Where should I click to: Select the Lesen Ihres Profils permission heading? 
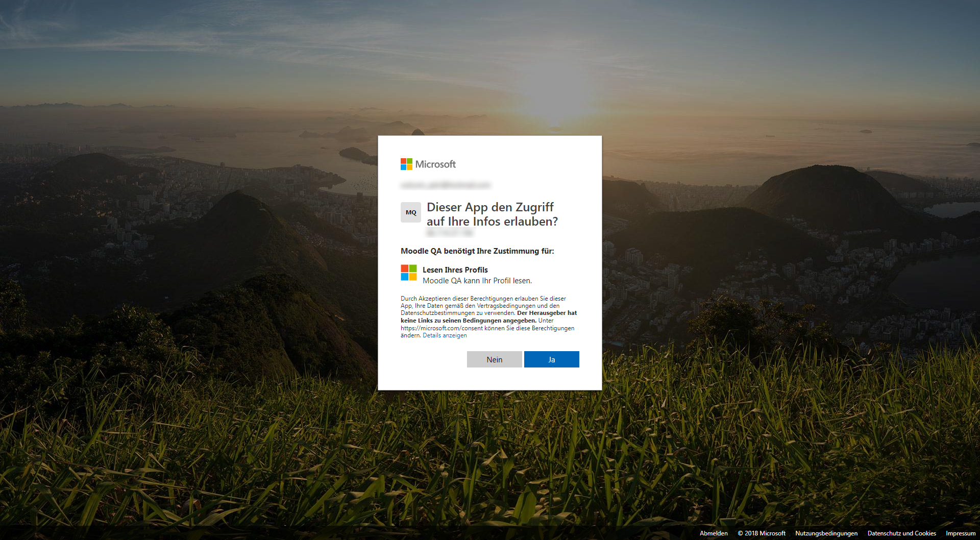[455, 269]
